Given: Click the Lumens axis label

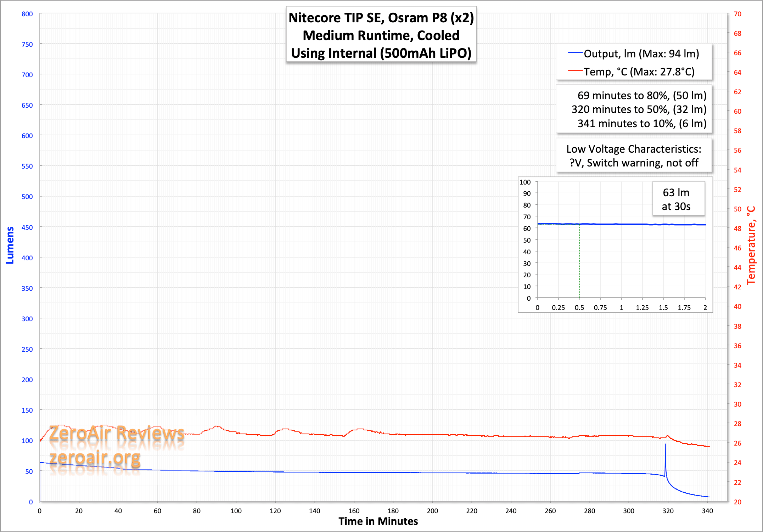Looking at the screenshot, I should (10, 245).
